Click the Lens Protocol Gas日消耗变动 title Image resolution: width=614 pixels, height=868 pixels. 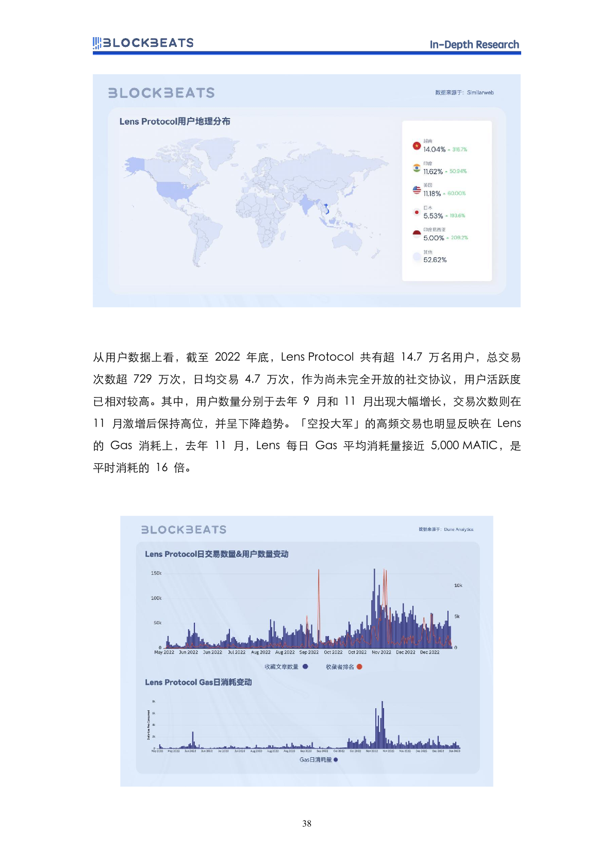(198, 682)
